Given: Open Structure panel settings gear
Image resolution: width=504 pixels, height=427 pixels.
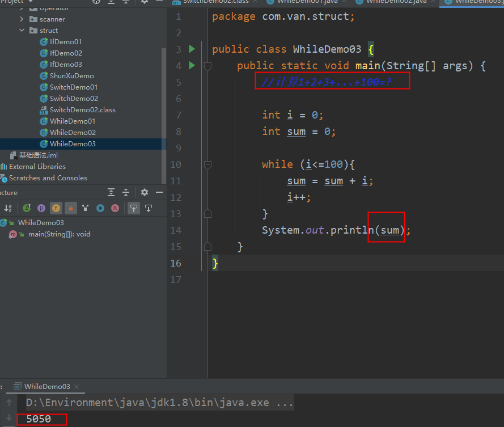Looking at the screenshot, I should [x=145, y=192].
